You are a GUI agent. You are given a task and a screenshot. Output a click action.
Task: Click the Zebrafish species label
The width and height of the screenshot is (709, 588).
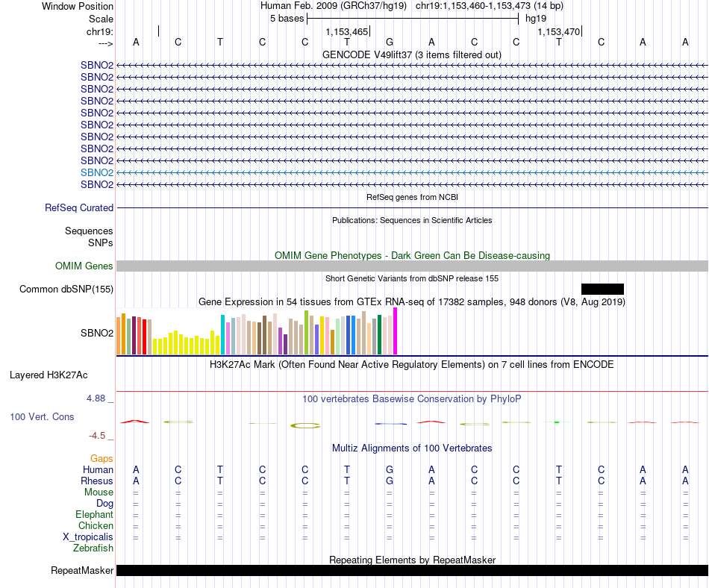93,548
